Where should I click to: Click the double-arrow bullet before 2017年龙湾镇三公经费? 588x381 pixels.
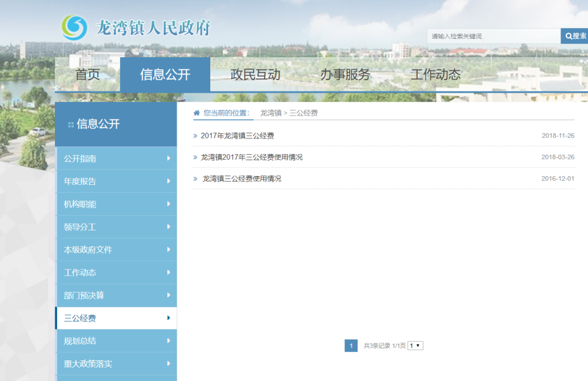pos(195,136)
